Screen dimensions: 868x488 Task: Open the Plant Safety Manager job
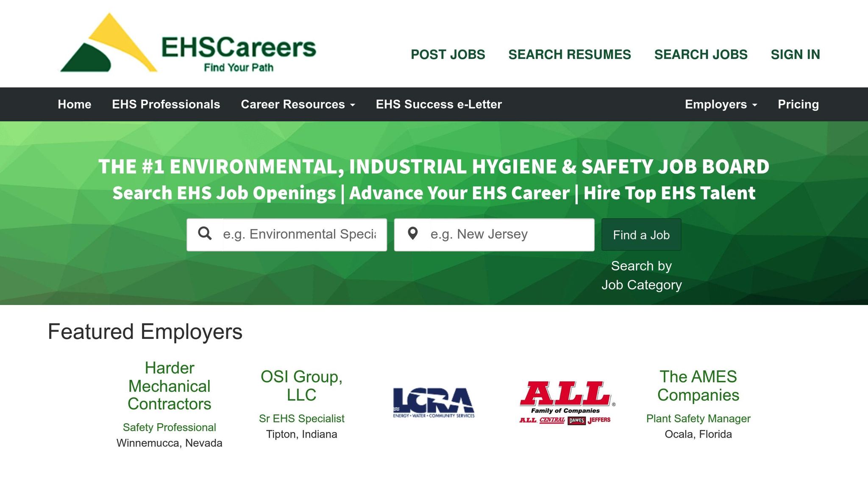(698, 419)
